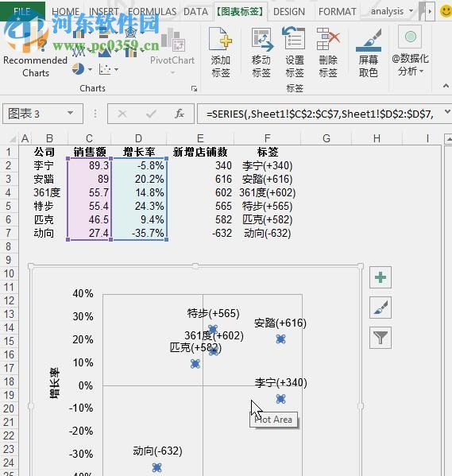Expand the formula bar
This screenshot has height=476, width=452.
click(447, 112)
